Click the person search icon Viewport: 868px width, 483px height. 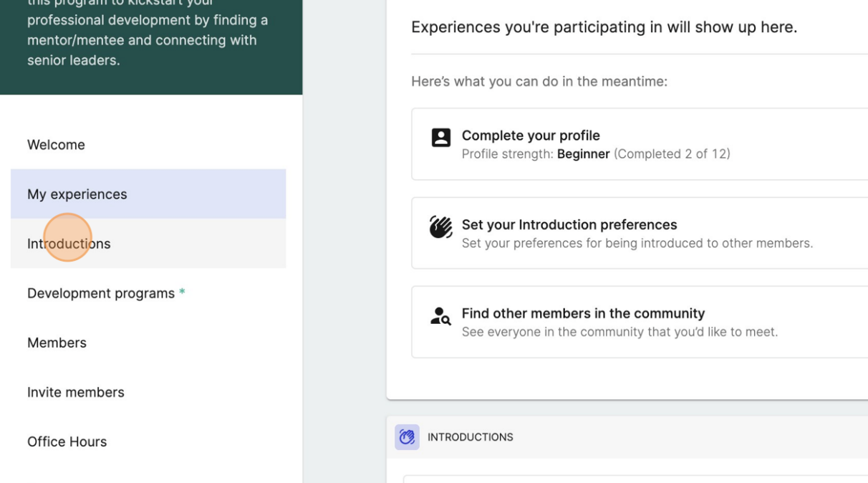pyautogui.click(x=440, y=316)
